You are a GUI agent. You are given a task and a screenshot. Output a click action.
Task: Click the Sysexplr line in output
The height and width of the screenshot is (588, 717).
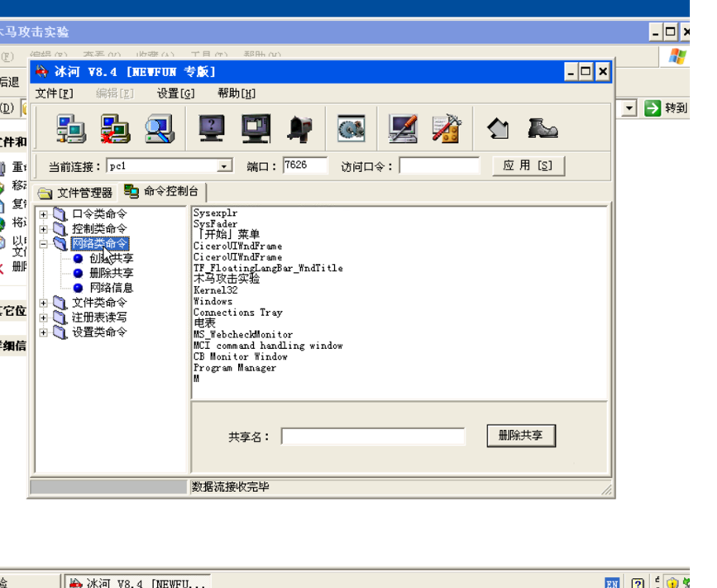(x=215, y=213)
